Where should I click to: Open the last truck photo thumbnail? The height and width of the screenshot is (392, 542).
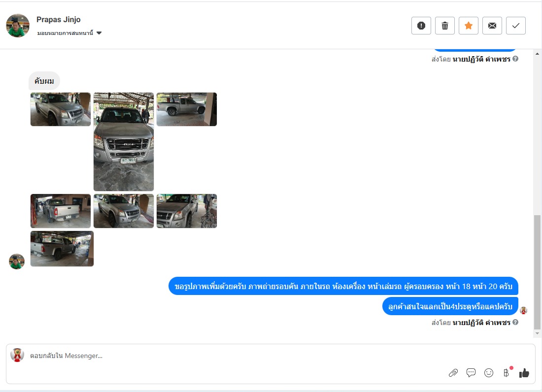62,249
